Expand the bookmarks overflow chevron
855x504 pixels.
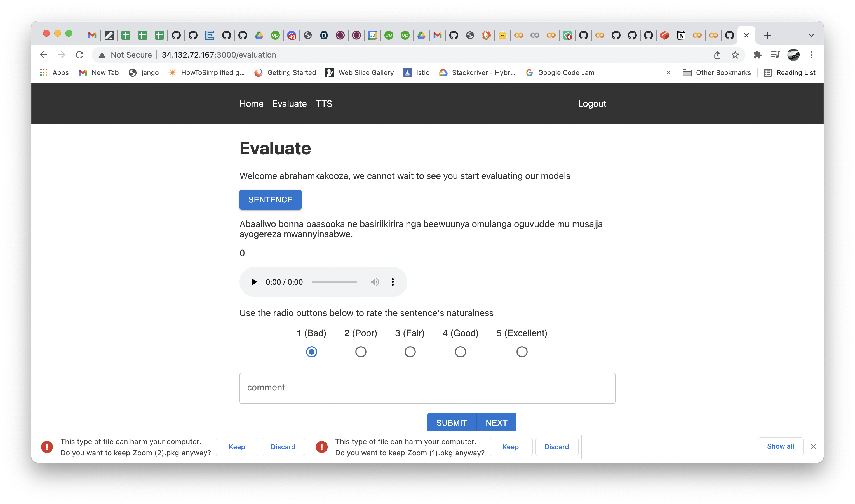coord(668,72)
